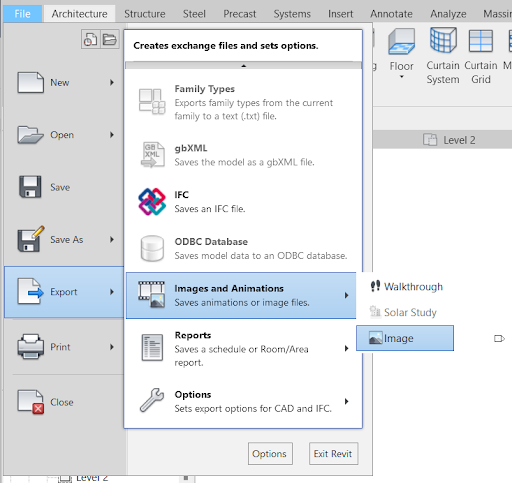
Task: Click the Save As icon
Action: [31, 239]
